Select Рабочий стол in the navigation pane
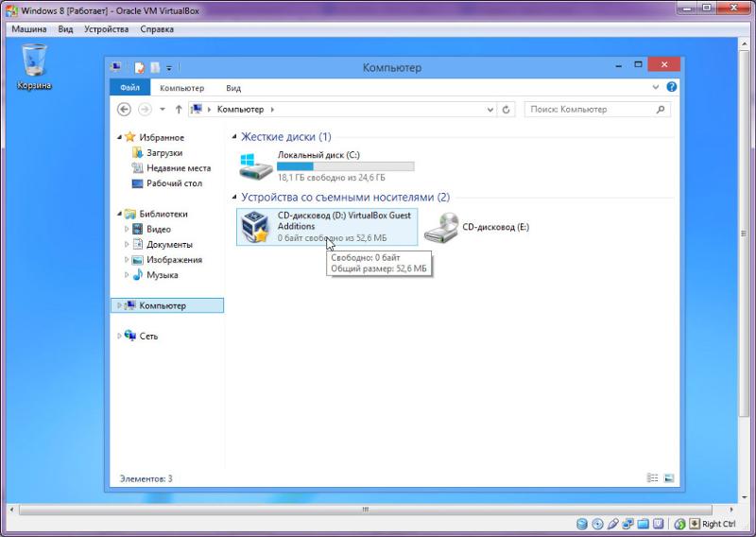Image resolution: width=756 pixels, height=537 pixels. coord(174,183)
